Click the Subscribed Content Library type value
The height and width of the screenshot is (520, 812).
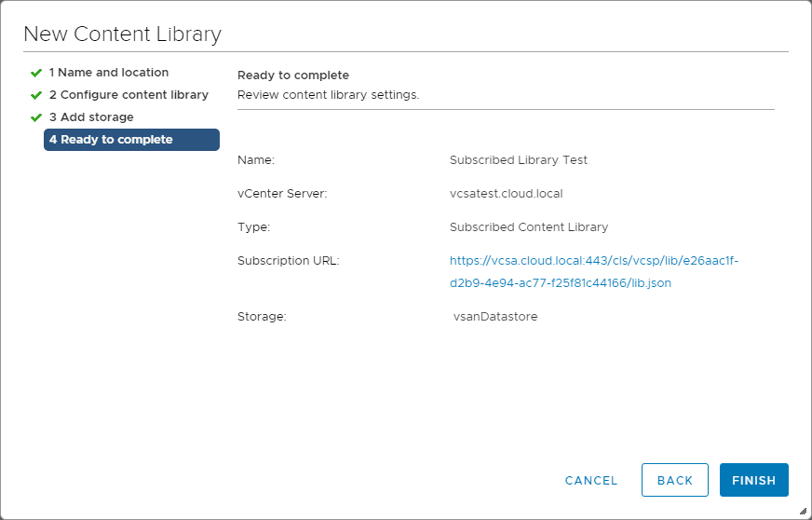tap(528, 227)
